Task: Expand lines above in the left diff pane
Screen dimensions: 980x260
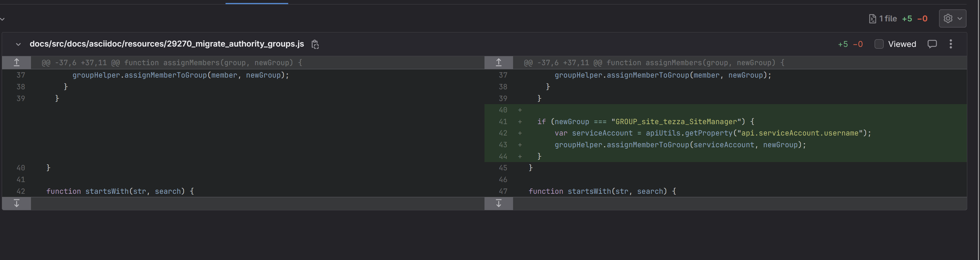Action: click(17, 62)
